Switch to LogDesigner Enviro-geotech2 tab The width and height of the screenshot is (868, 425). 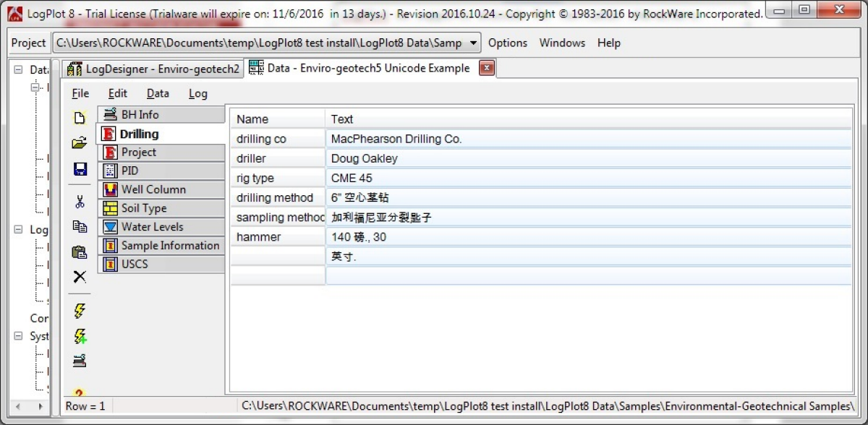pyautogui.click(x=153, y=69)
